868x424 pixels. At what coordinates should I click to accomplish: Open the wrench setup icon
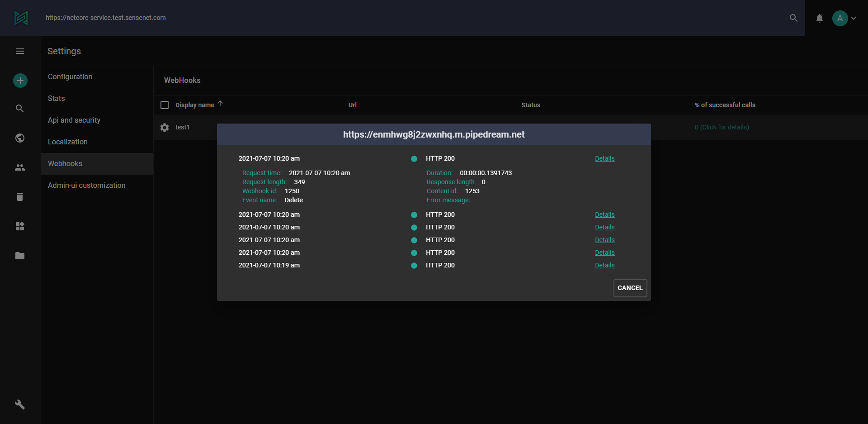pos(20,405)
